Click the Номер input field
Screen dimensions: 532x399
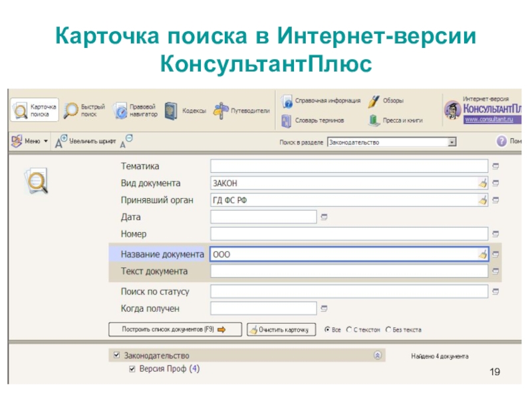(349, 234)
